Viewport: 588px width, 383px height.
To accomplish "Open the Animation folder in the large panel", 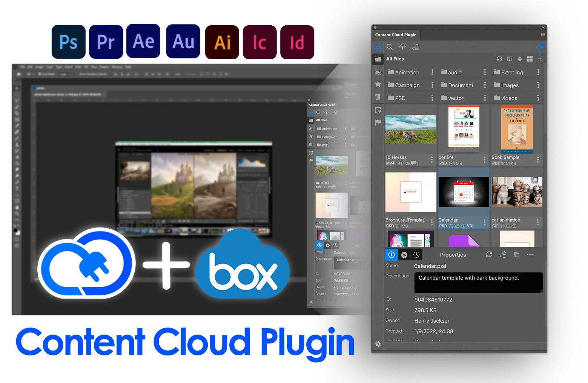I will pyautogui.click(x=407, y=72).
